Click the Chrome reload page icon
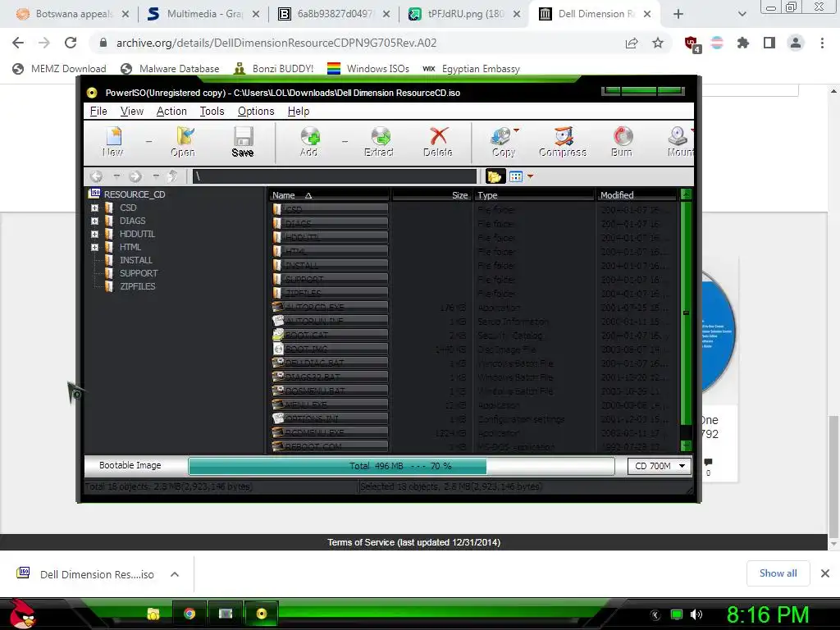The width and height of the screenshot is (840, 630). [71, 43]
